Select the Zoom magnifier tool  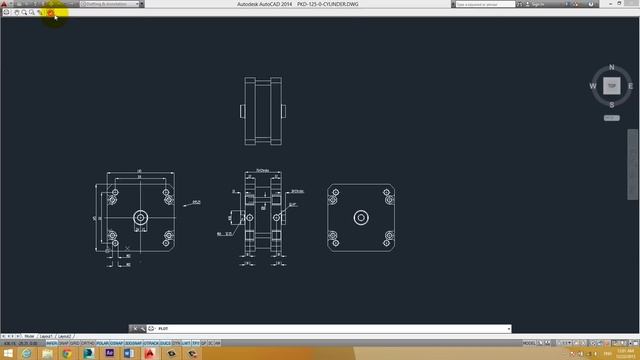(x=24, y=13)
